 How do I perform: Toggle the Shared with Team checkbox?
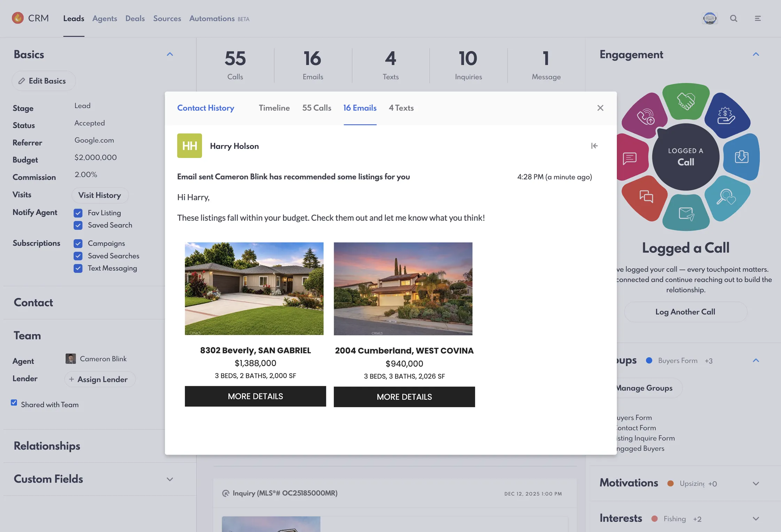(14, 403)
